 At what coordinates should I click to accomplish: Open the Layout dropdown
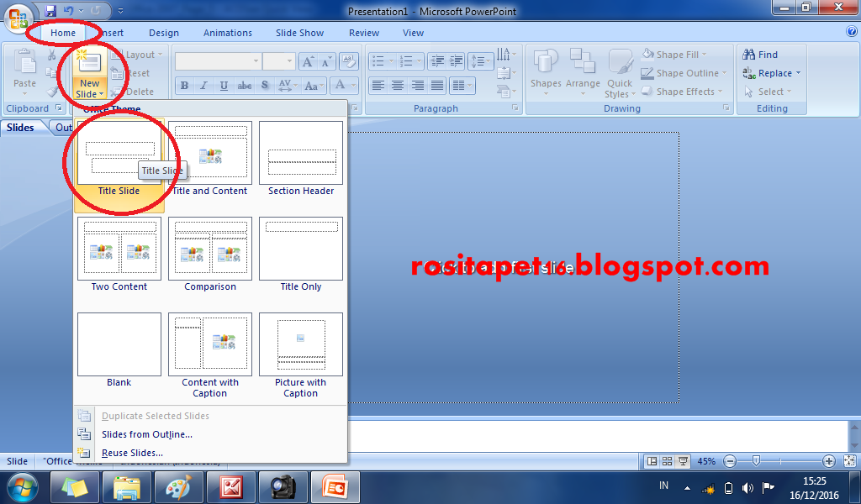137,55
